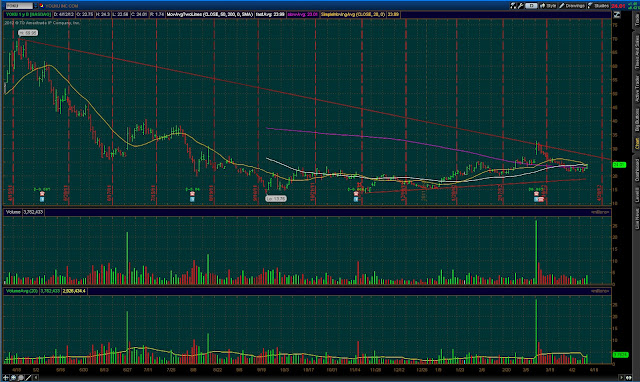Open the symbol selector dropdown arrow
The height and width of the screenshot is (382, 640).
click(36, 6)
